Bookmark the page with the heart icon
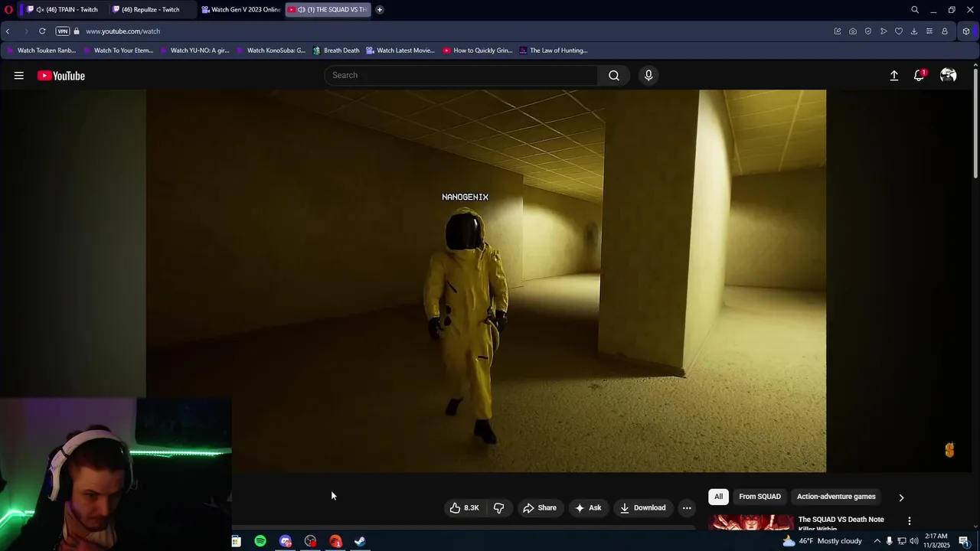 click(x=899, y=31)
